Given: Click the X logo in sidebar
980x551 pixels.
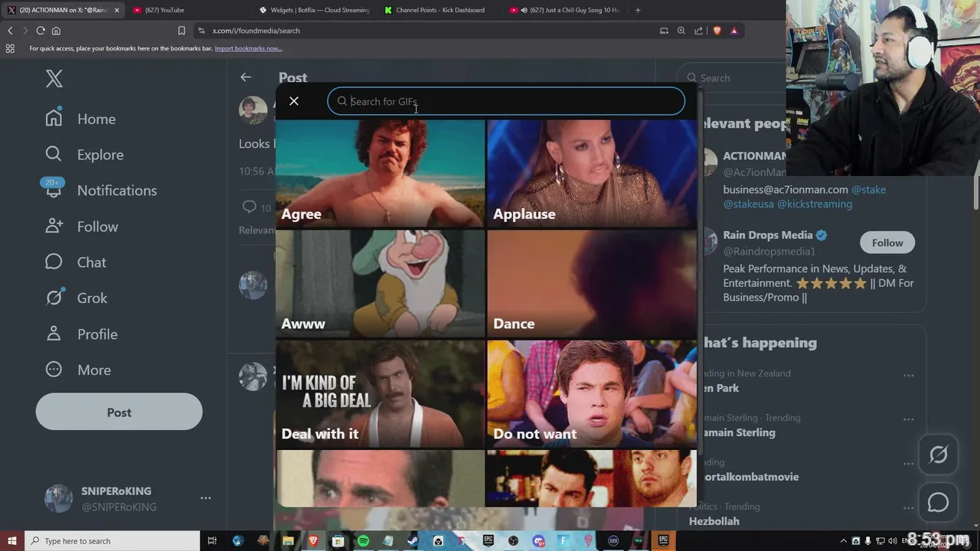Looking at the screenshot, I should coord(54,78).
